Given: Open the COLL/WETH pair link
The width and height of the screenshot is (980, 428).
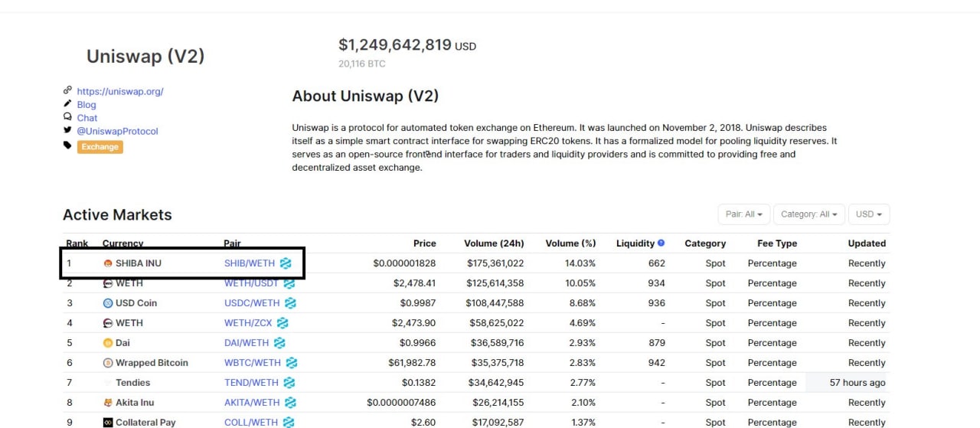Looking at the screenshot, I should 251,423.
